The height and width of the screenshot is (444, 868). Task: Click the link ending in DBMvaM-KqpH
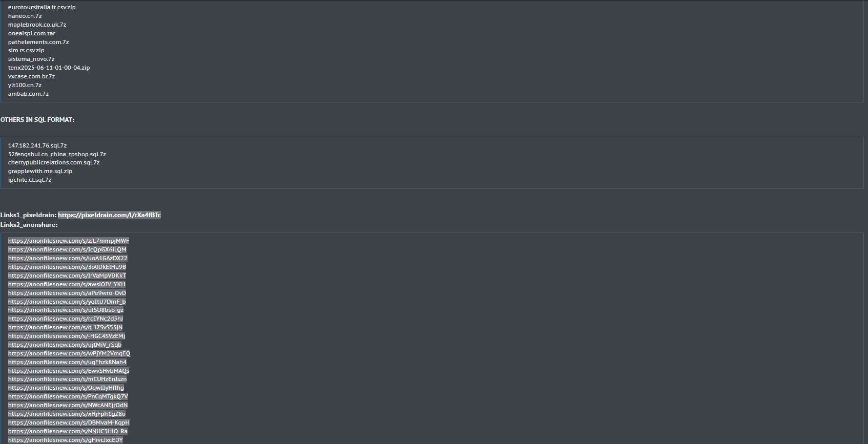(x=69, y=422)
